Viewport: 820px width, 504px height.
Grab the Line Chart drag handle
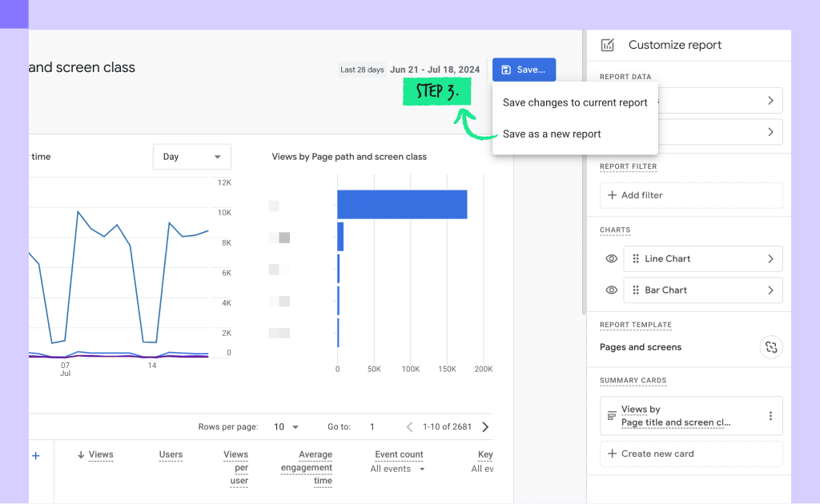pyautogui.click(x=636, y=258)
